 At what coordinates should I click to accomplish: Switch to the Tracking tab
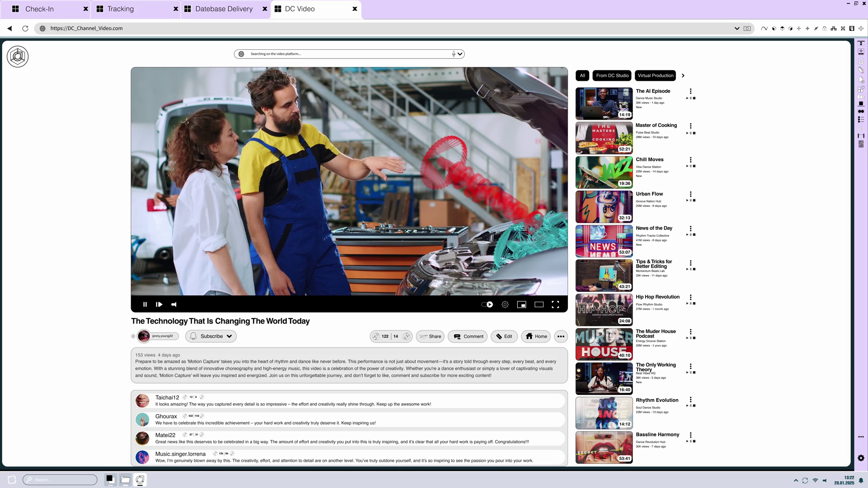click(120, 9)
